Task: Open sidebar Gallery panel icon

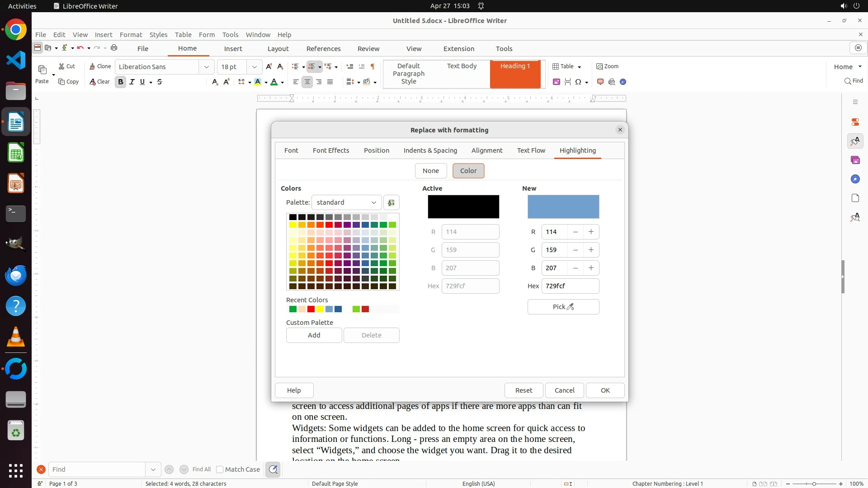Action: point(855,160)
